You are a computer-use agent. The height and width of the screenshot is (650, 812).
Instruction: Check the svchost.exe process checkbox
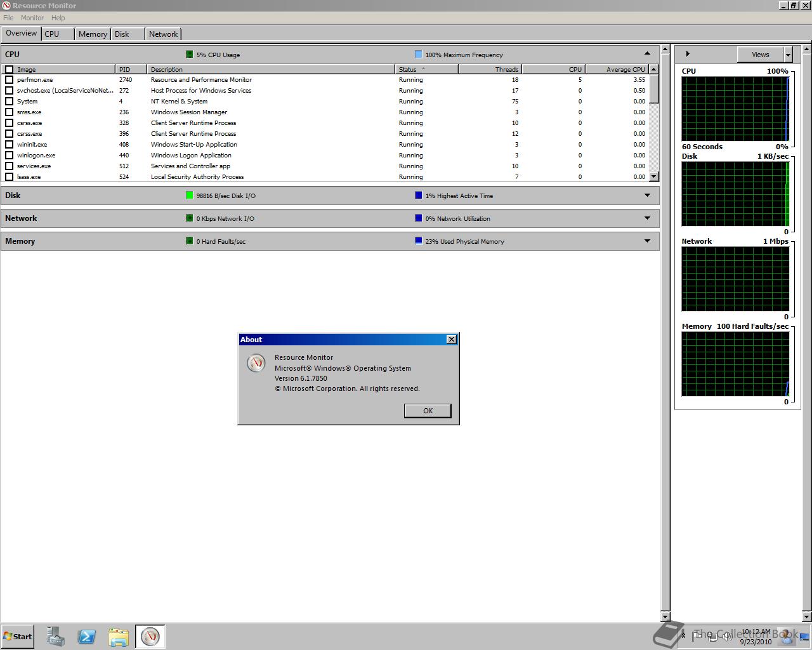(9, 91)
